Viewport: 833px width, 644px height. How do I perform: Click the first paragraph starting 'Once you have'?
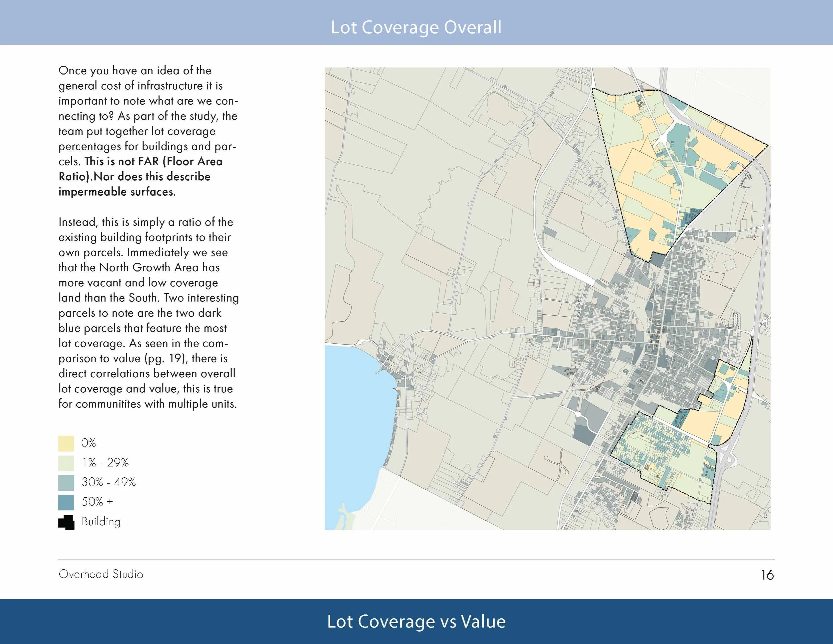[x=148, y=131]
